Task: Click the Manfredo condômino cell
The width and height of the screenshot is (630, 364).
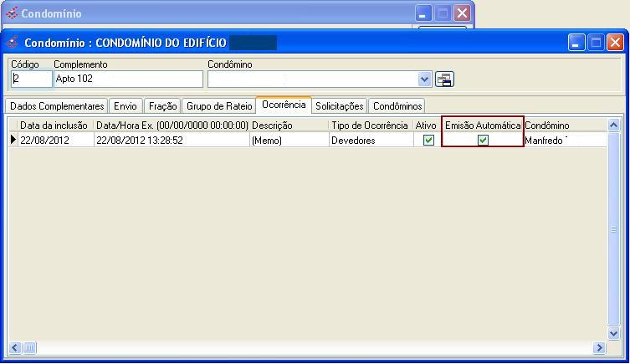Action: (x=565, y=141)
